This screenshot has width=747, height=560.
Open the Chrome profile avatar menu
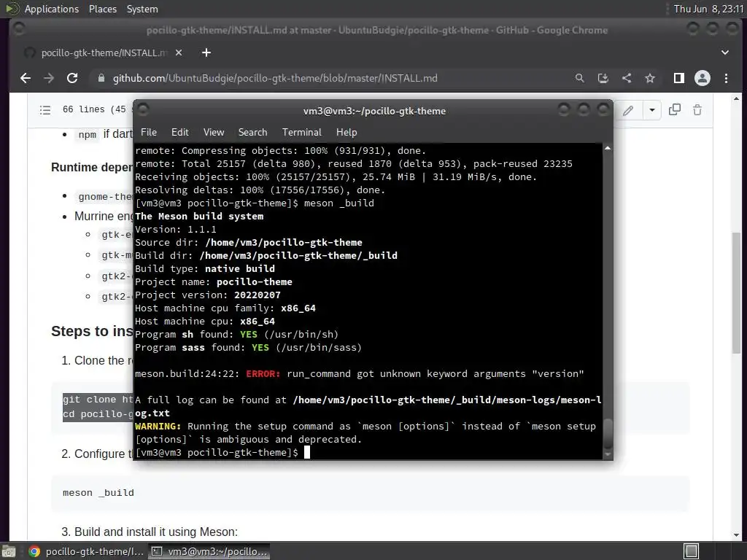click(x=703, y=78)
